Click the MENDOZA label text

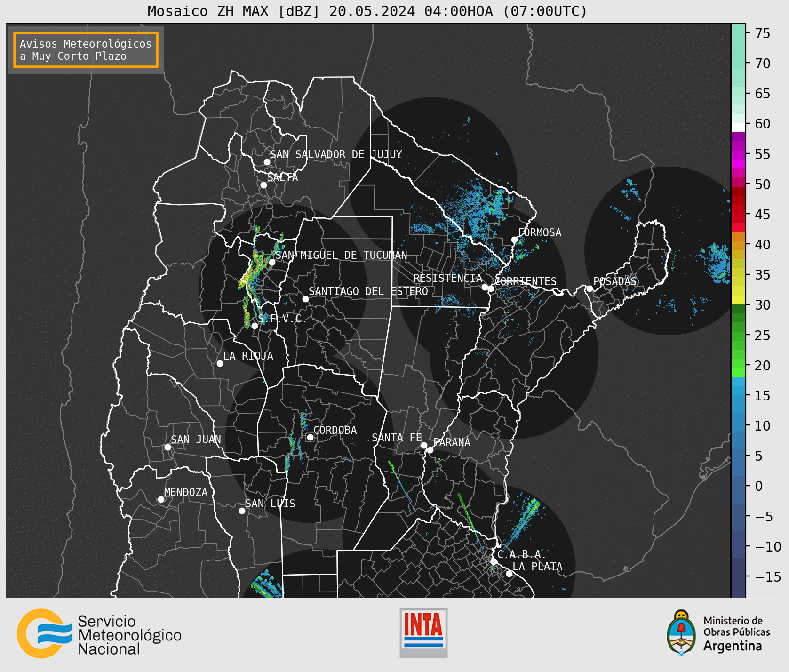[186, 492]
